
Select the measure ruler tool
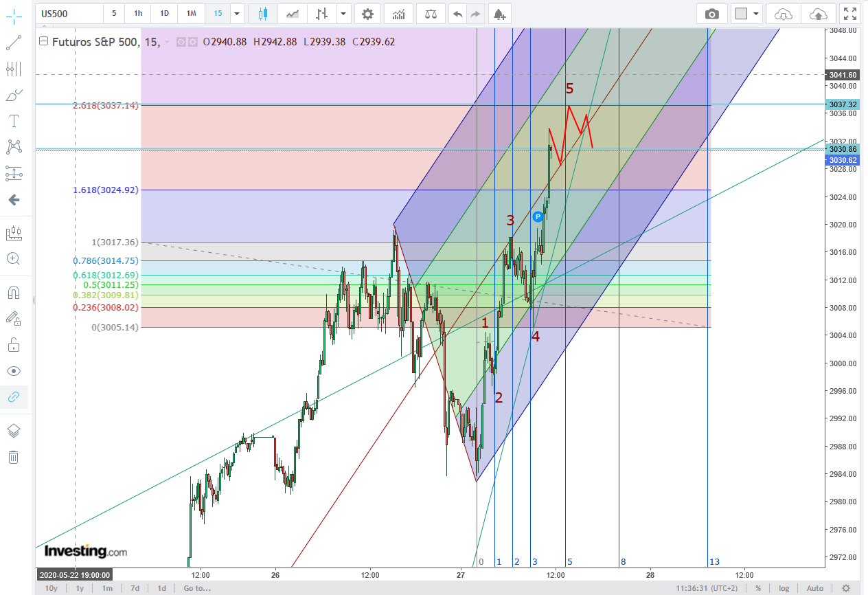click(x=14, y=233)
